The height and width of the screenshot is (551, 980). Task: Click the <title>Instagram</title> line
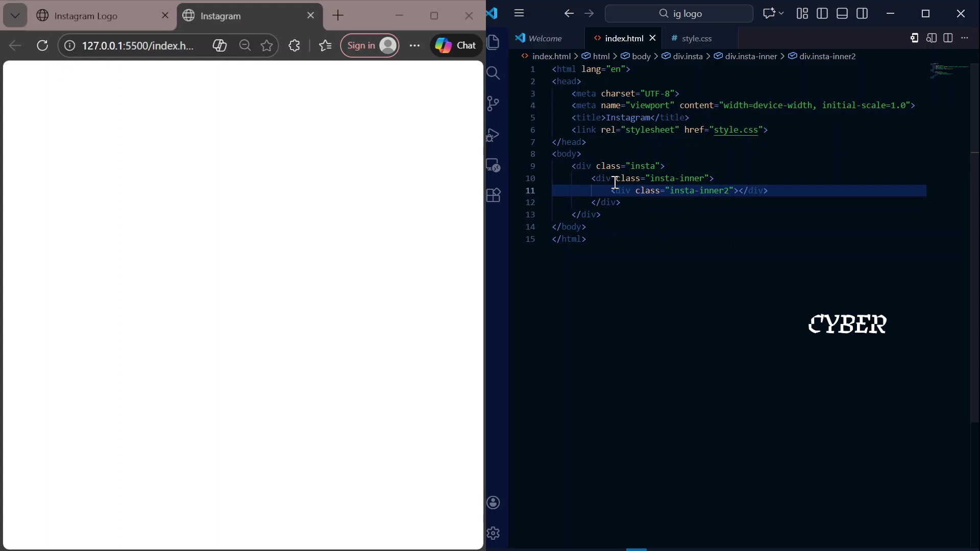(630, 118)
